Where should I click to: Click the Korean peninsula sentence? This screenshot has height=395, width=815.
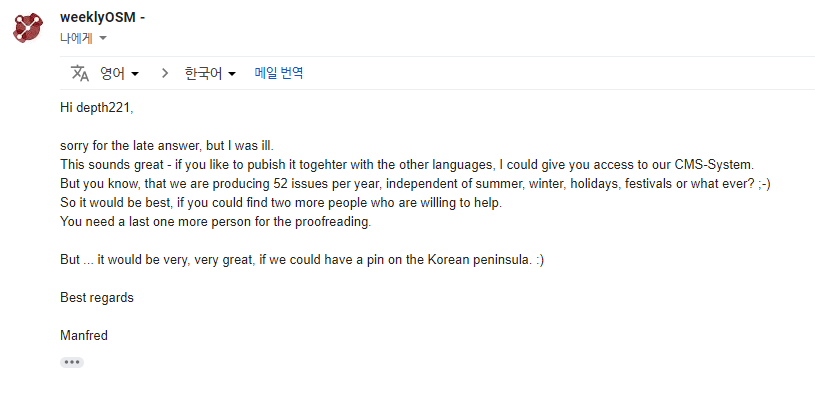pyautogui.click(x=302, y=259)
